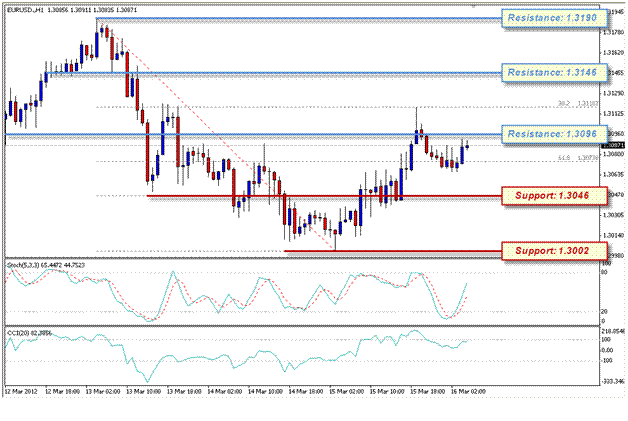
Task: Click the '14 Mar 02:00' time label
Action: click(224, 391)
